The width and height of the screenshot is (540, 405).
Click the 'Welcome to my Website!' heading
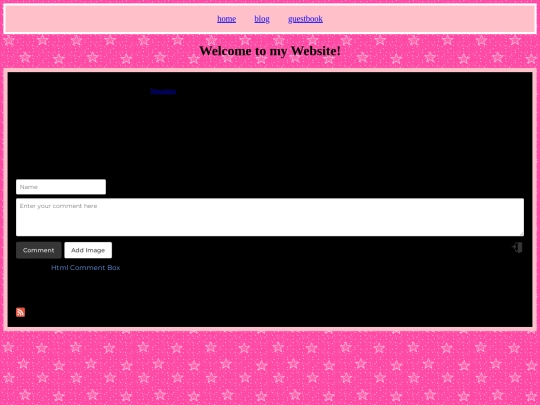pos(270,51)
